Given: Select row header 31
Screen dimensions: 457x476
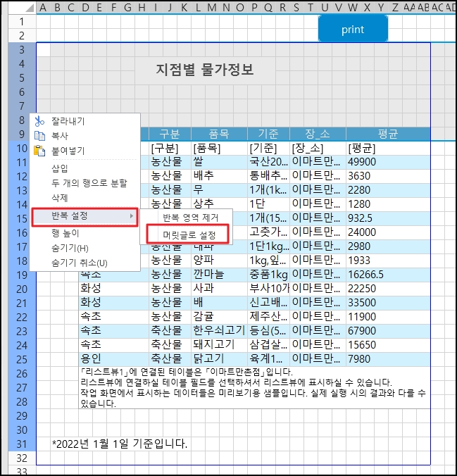Looking at the screenshot, I should (21, 444).
